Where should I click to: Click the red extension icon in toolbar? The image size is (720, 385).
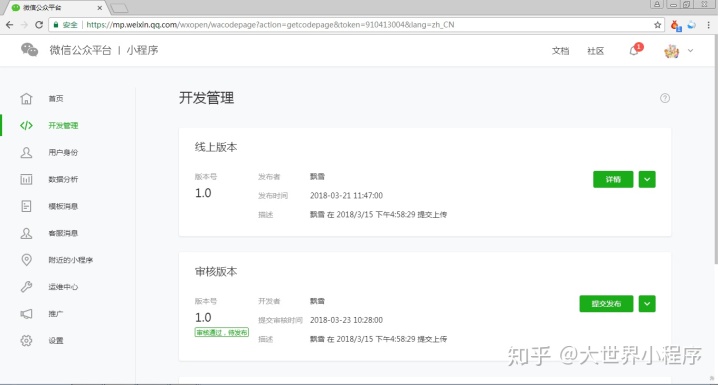(x=675, y=25)
